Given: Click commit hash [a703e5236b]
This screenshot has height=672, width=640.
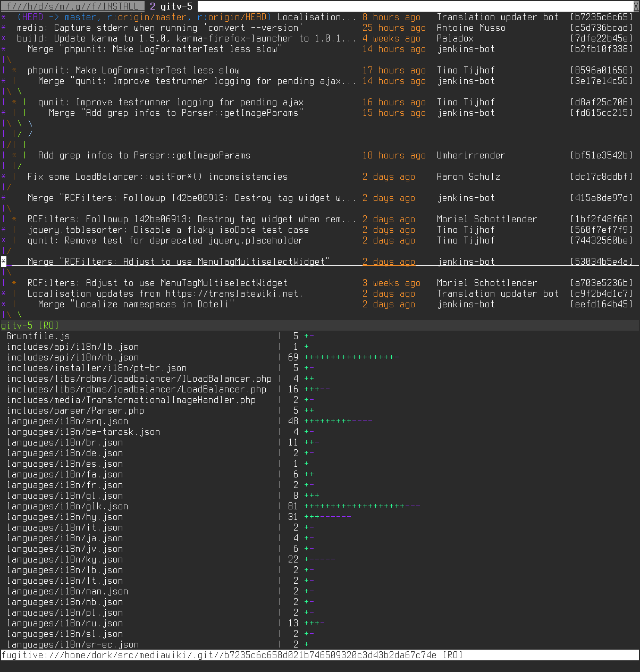Looking at the screenshot, I should point(601,283).
